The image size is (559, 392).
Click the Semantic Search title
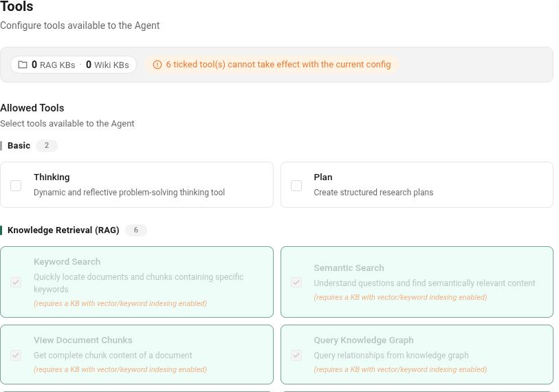349,268
